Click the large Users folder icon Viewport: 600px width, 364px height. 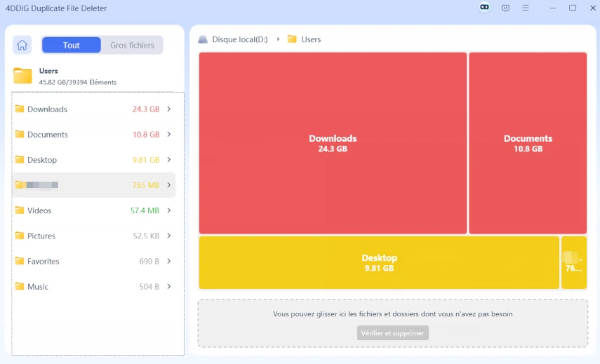22,76
